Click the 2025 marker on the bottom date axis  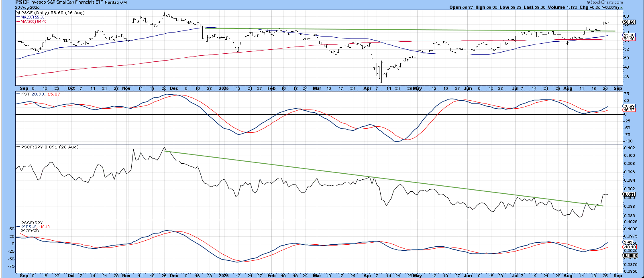224,276
